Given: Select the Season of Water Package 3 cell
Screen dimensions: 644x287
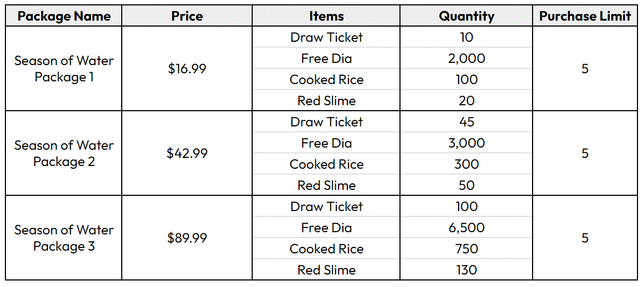Looking at the screenshot, I should click(64, 238).
